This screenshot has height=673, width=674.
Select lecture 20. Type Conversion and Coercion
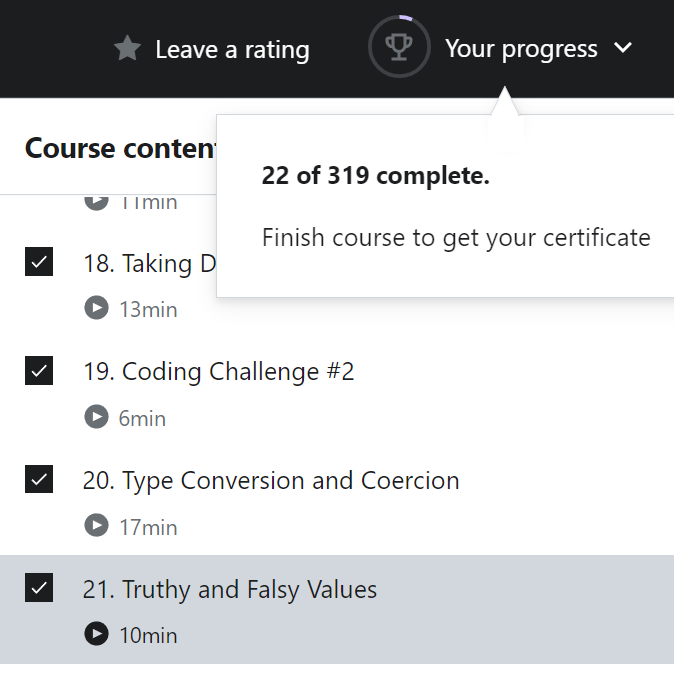coord(270,480)
